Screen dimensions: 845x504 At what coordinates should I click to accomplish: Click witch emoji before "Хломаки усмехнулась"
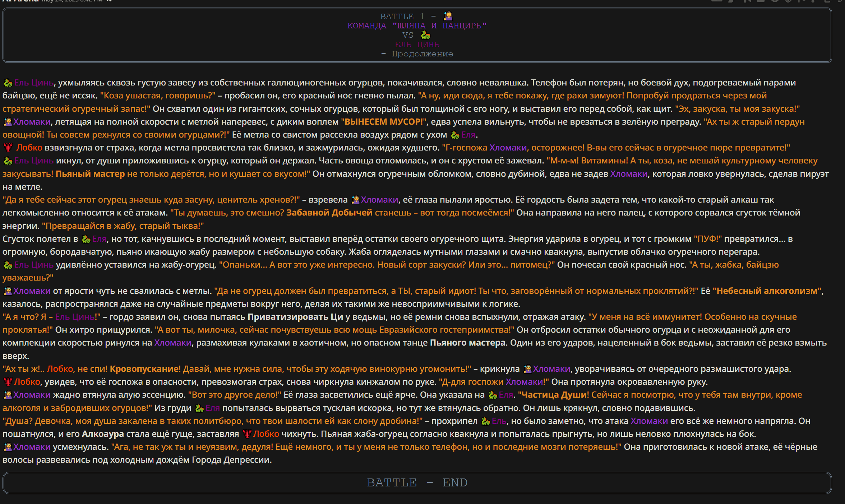8,447
